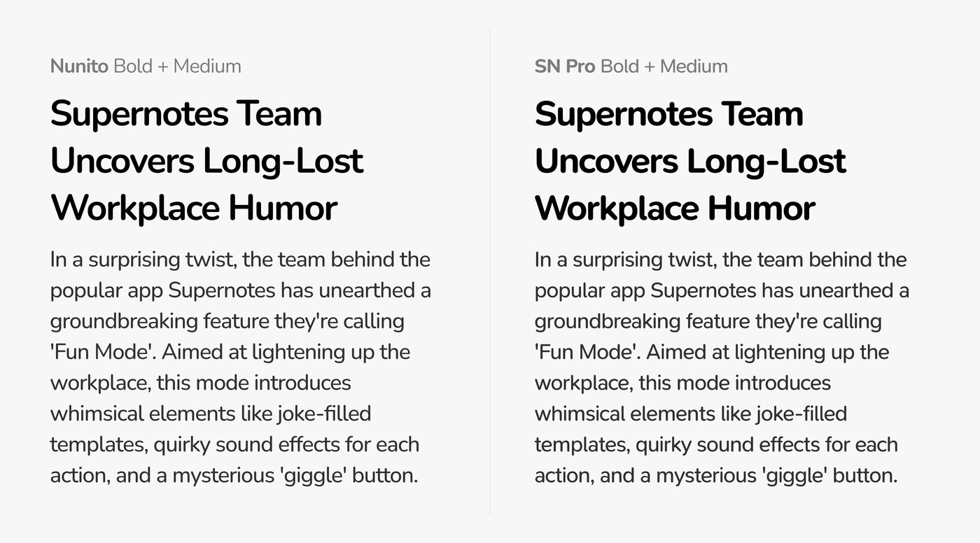Click the 'Fun Mode' text in SN Pro paragraph

(x=586, y=352)
